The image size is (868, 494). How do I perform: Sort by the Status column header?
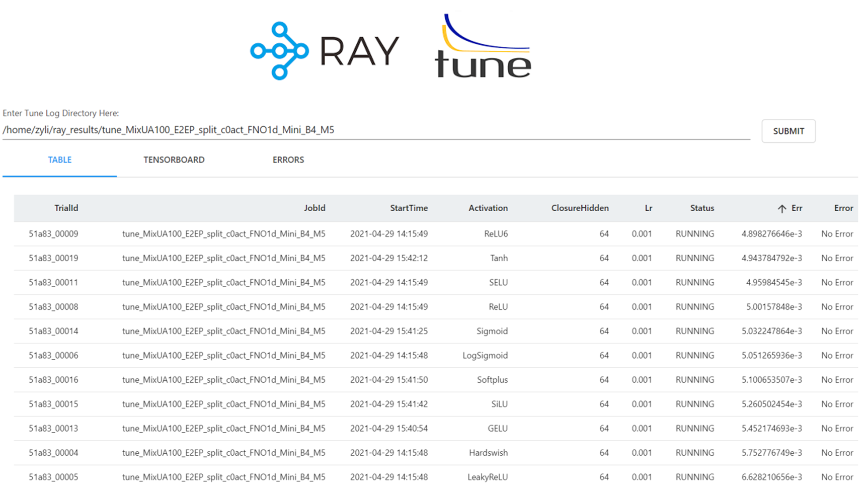coord(702,208)
